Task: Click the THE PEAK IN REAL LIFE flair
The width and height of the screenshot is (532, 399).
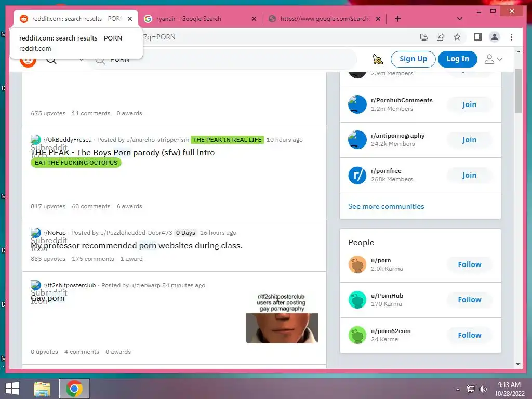Action: [227, 140]
